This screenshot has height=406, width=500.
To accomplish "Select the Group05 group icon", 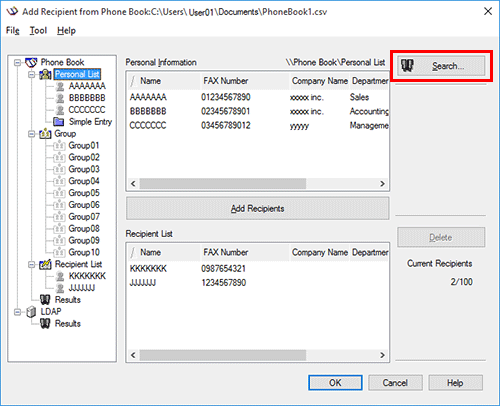I will tap(59, 193).
